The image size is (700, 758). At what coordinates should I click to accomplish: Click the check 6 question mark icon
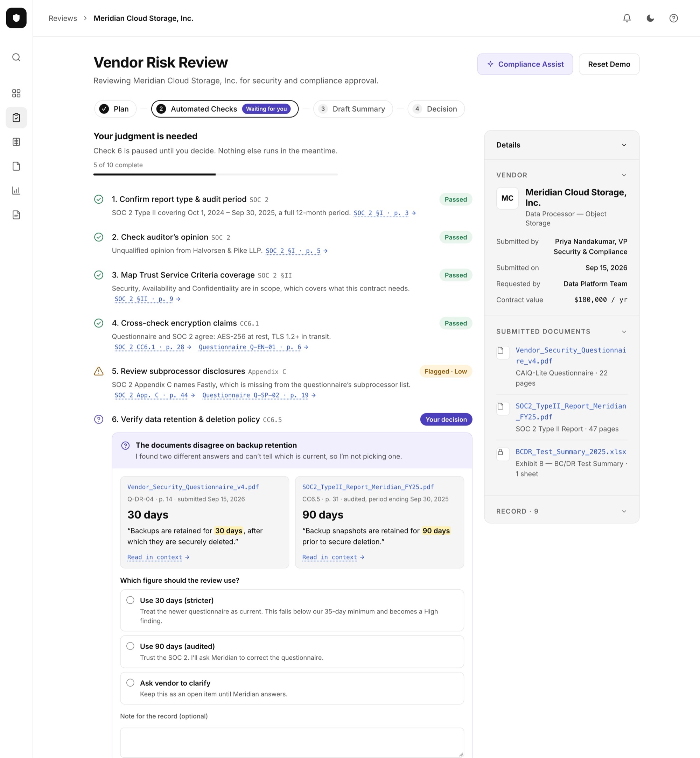98,419
